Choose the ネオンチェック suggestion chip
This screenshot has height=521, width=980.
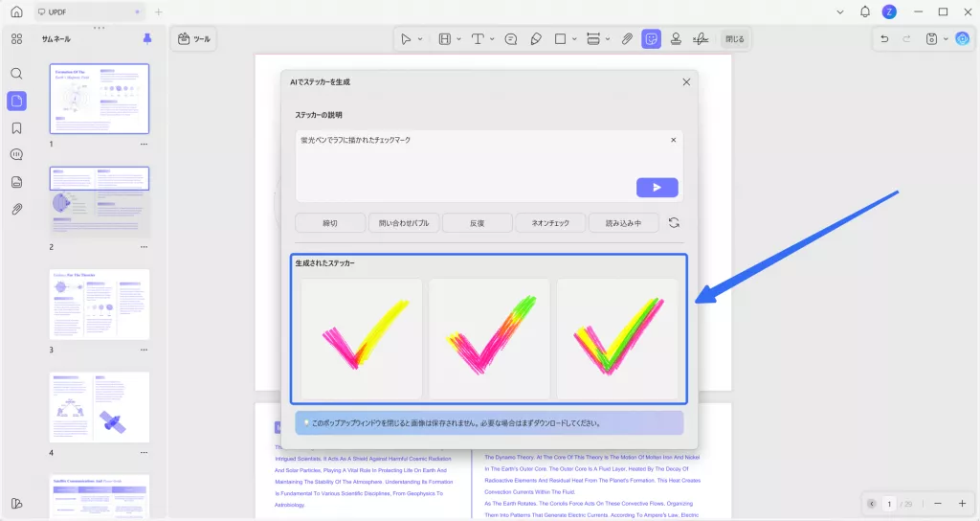point(550,222)
